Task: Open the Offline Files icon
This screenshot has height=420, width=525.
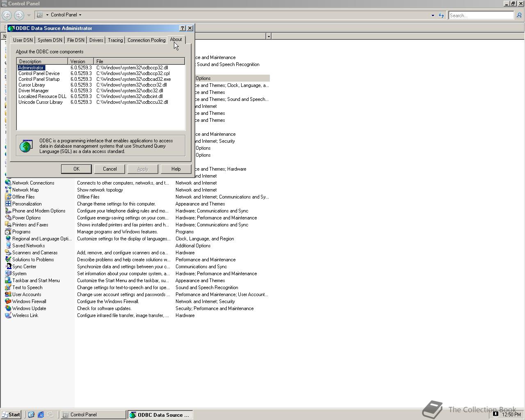Action: click(x=8, y=197)
